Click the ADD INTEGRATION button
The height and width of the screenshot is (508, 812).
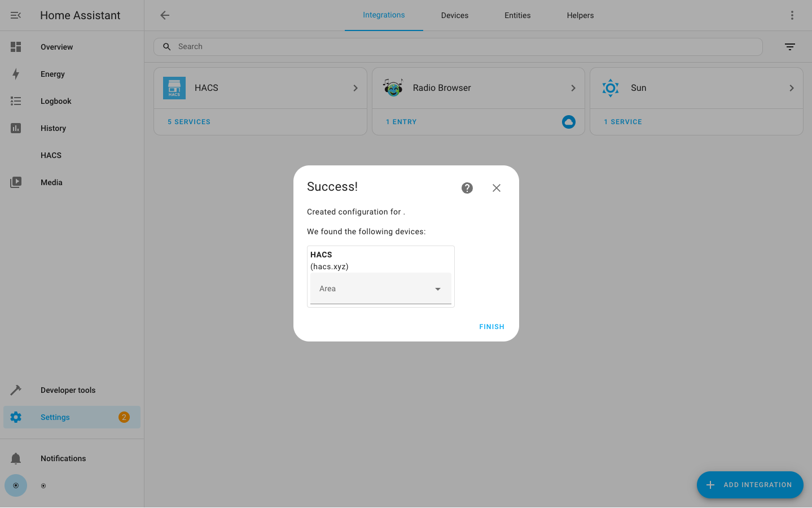pos(749,485)
